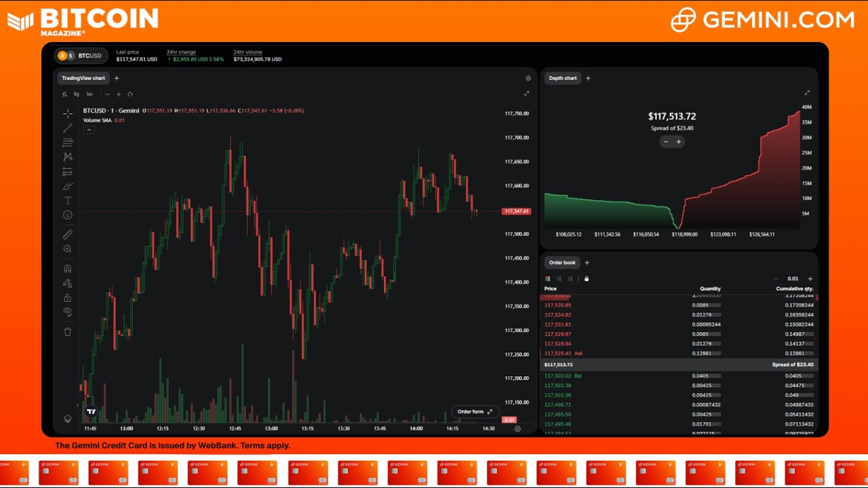Select the XABCD pattern tool

(x=68, y=157)
